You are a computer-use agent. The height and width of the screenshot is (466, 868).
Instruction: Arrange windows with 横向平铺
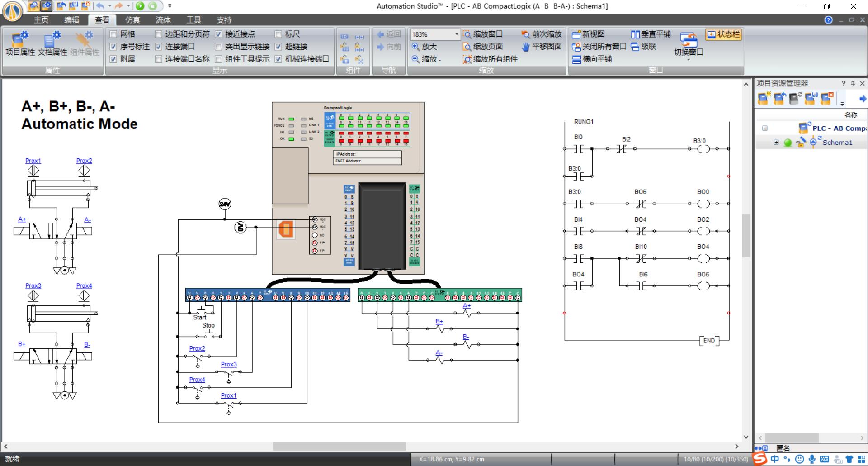592,59
